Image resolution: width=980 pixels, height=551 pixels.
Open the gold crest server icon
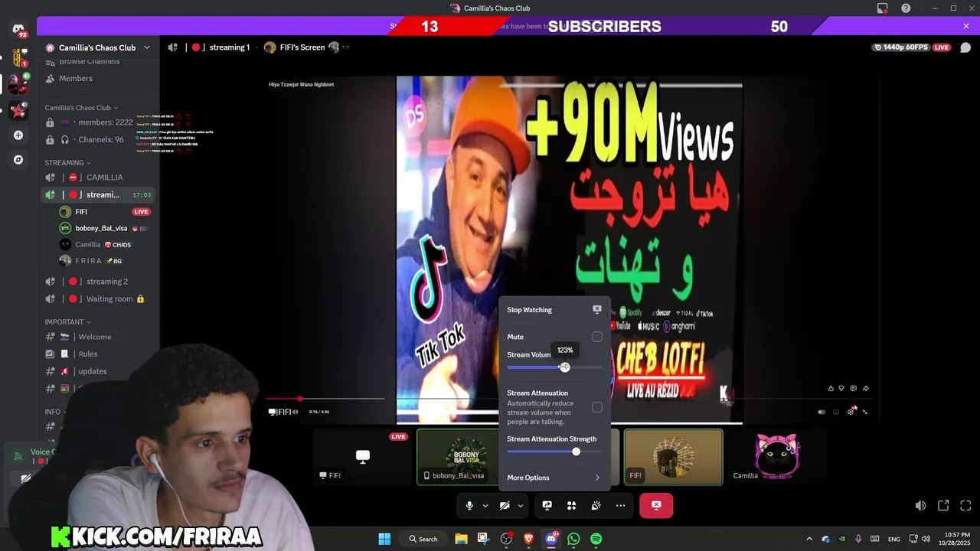[x=18, y=57]
